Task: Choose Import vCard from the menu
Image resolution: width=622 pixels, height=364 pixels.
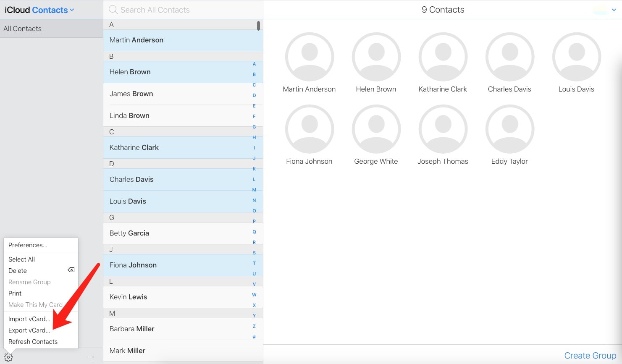Action: [x=29, y=319]
